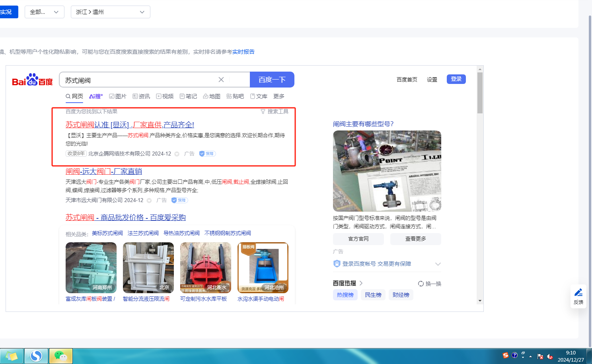Click the 导热油苏式闸阀 related category
This screenshot has width=592, height=364.
181,233
